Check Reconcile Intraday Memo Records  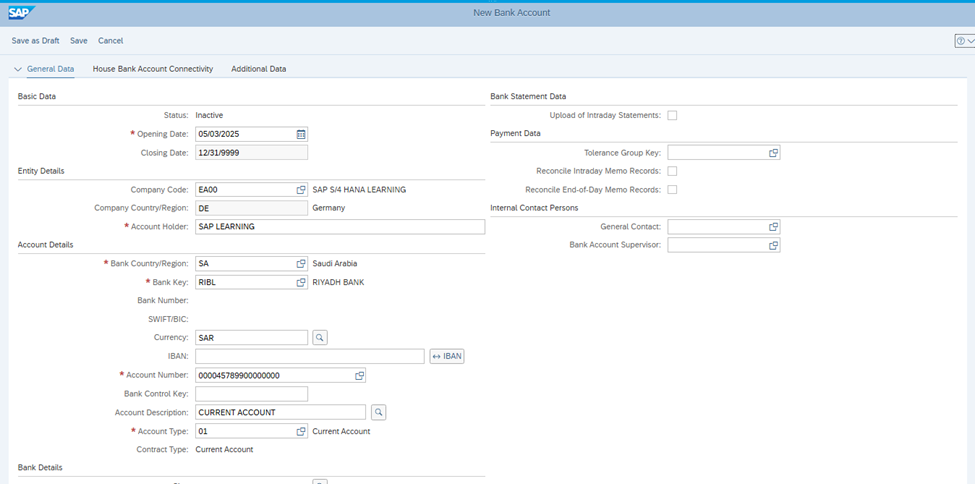[x=672, y=171]
